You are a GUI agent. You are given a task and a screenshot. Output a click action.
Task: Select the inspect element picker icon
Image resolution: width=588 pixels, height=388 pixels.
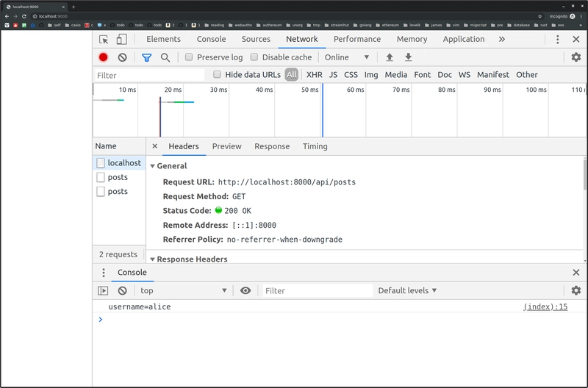[x=104, y=40]
